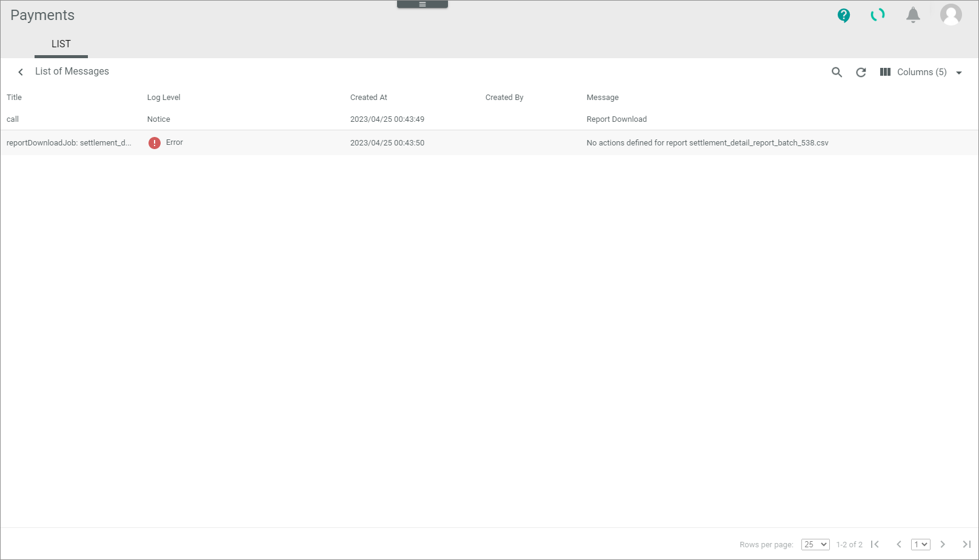The height and width of the screenshot is (560, 979).
Task: Open the notifications bell
Action: click(913, 15)
